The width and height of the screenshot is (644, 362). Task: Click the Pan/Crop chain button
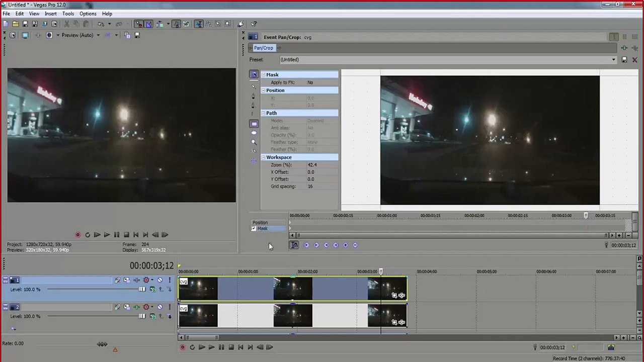tap(264, 48)
